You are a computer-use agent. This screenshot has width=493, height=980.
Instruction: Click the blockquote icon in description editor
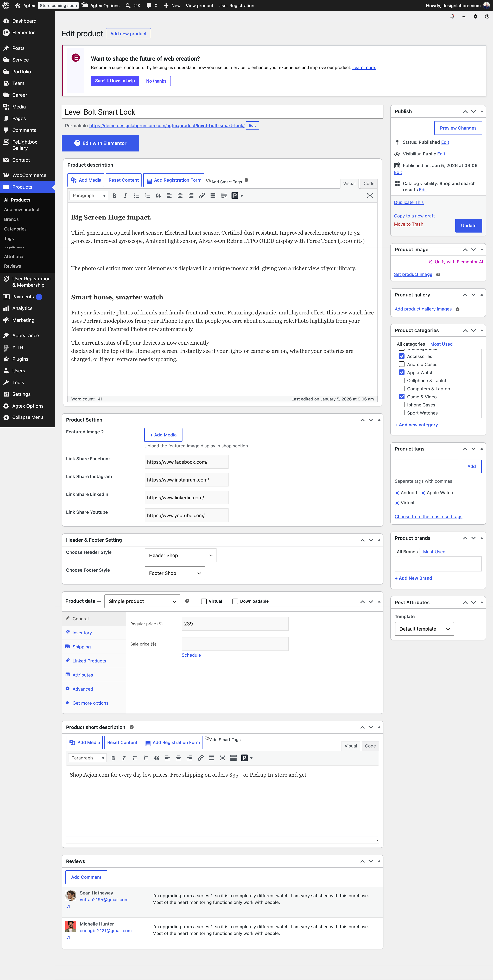[158, 196]
